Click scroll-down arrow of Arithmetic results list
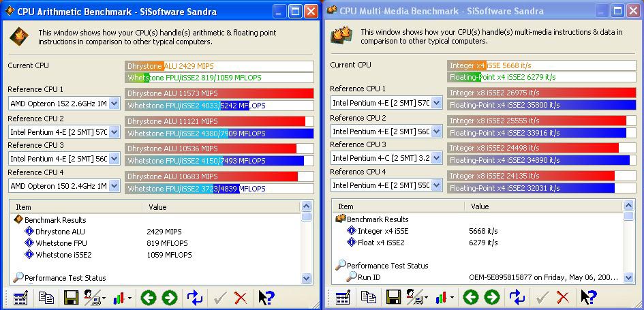This screenshot has width=644, height=310. pyautogui.click(x=307, y=278)
